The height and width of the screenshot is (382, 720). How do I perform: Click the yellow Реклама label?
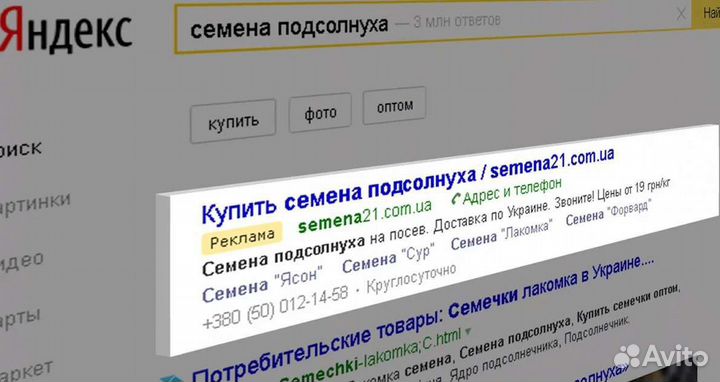[242, 238]
